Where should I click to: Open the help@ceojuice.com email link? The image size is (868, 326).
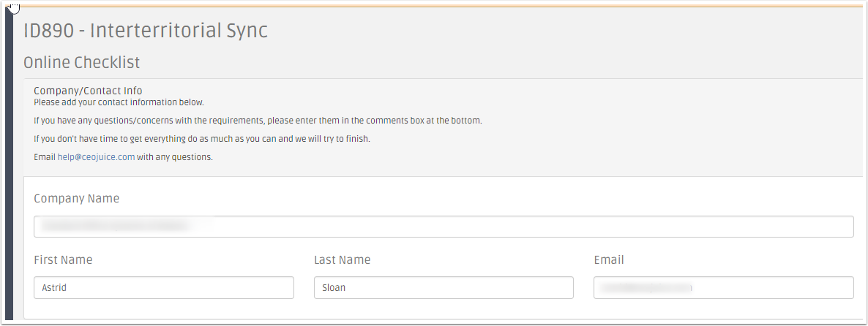(x=97, y=157)
